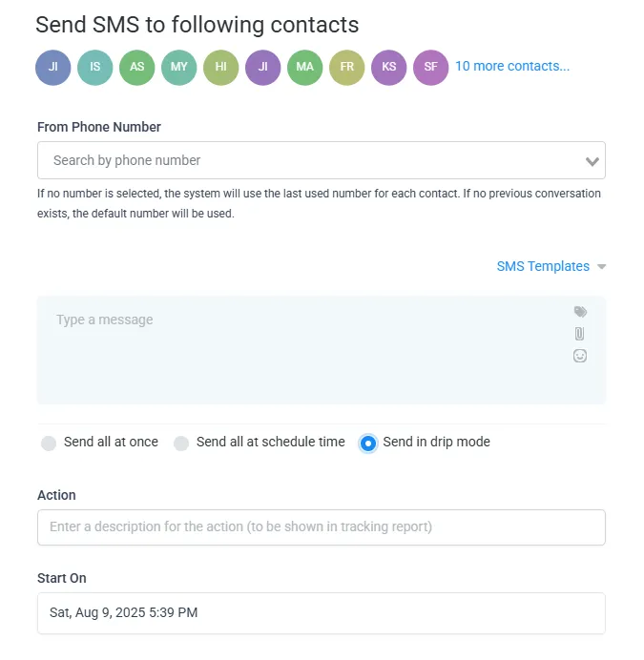Screen dimensions: 644x660
Task: Show the 10 more contacts link
Action: click(512, 67)
